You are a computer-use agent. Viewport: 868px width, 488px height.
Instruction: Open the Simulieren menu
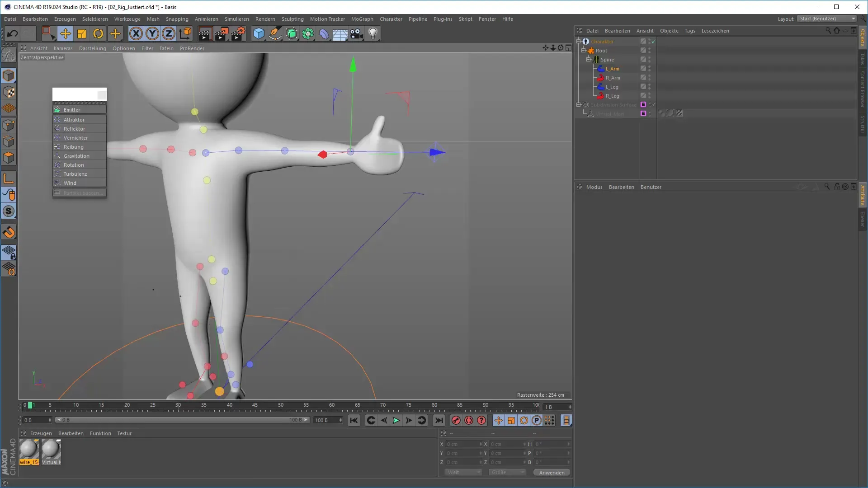tap(236, 19)
